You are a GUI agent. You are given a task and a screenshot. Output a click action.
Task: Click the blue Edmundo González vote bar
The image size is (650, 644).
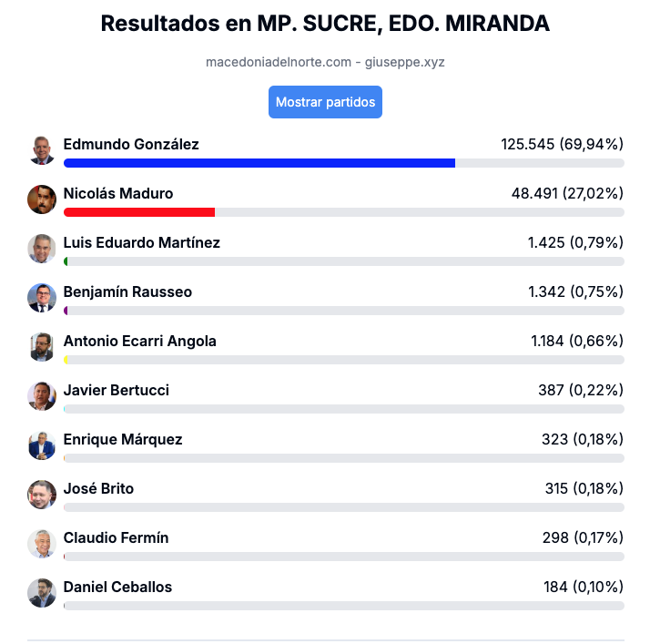(x=259, y=163)
